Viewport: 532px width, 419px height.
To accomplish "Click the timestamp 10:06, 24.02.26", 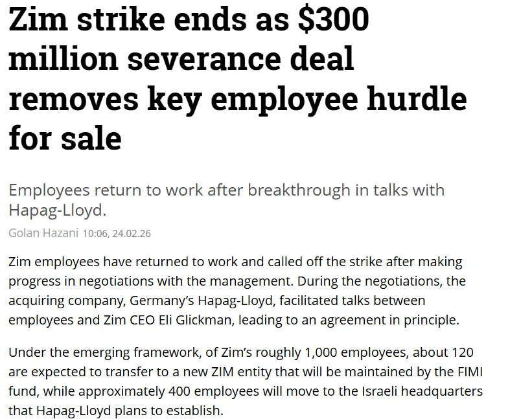I will pos(117,233).
